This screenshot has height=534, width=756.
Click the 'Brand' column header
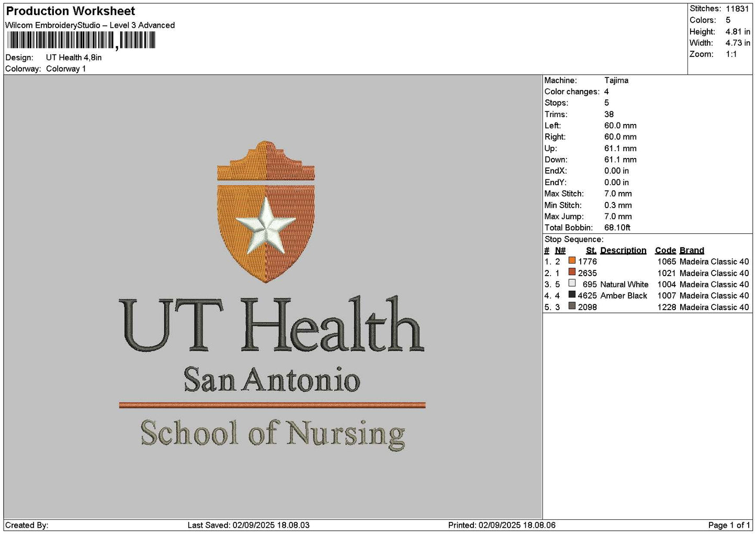pos(692,251)
